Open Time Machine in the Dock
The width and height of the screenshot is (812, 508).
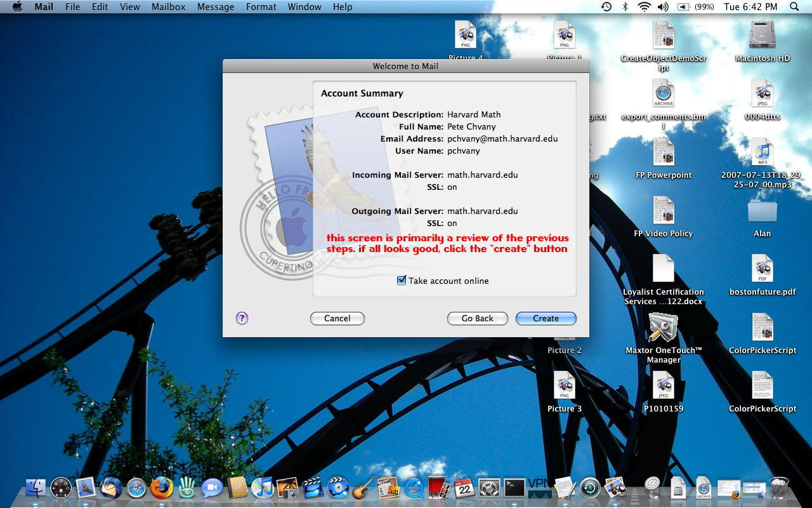click(589, 488)
